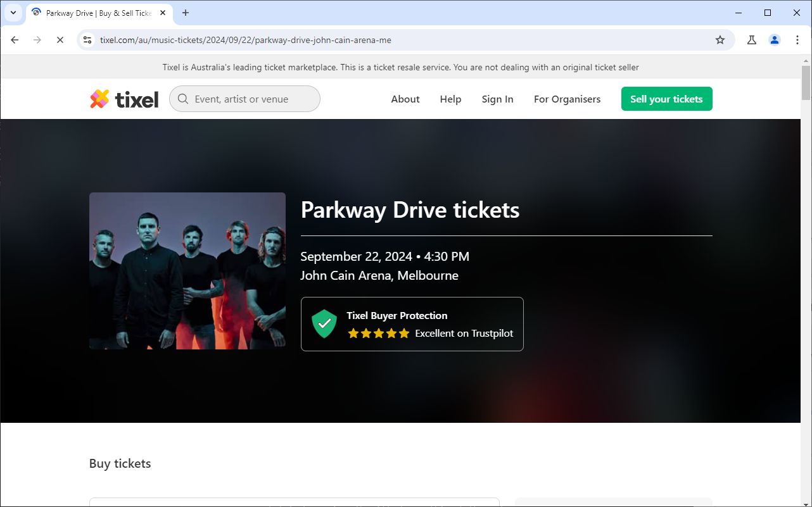The height and width of the screenshot is (507, 812).
Task: Click the search magnifier icon
Action: tap(183, 99)
